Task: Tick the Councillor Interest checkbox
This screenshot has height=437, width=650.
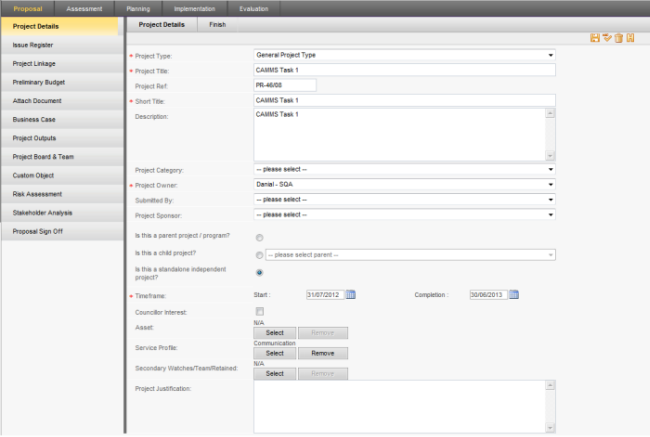Action: [260, 312]
